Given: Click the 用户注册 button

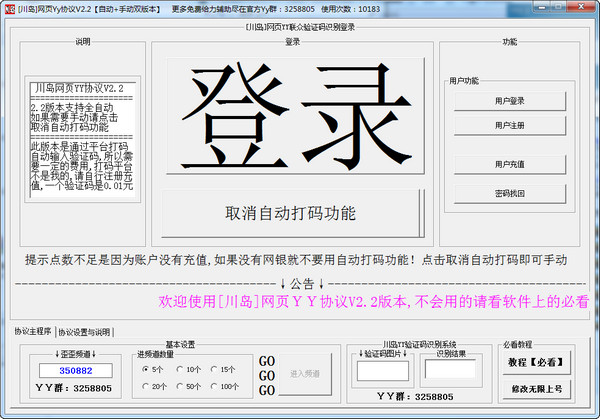Looking at the screenshot, I should [x=509, y=125].
